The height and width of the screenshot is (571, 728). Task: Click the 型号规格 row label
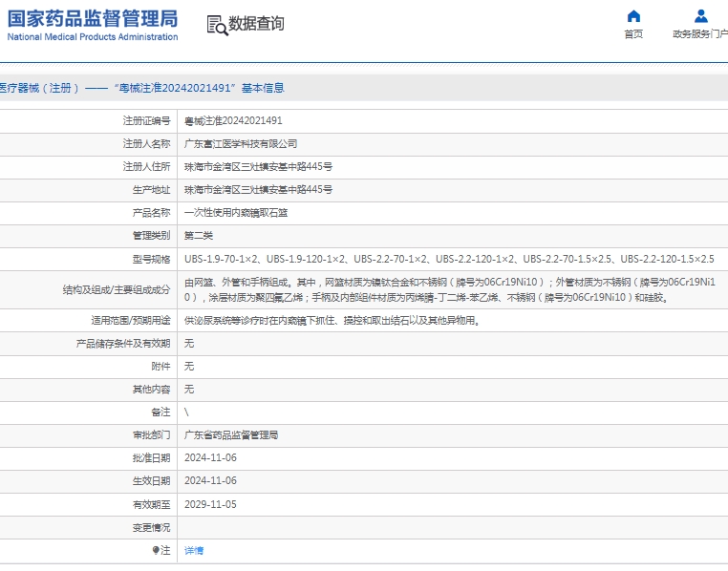pyautogui.click(x=151, y=259)
